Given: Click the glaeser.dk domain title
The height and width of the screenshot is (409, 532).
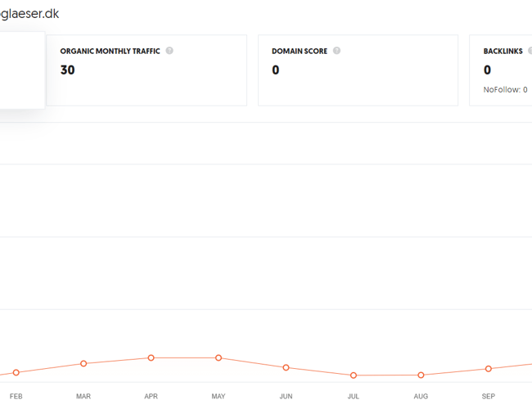Looking at the screenshot, I should 29,14.
